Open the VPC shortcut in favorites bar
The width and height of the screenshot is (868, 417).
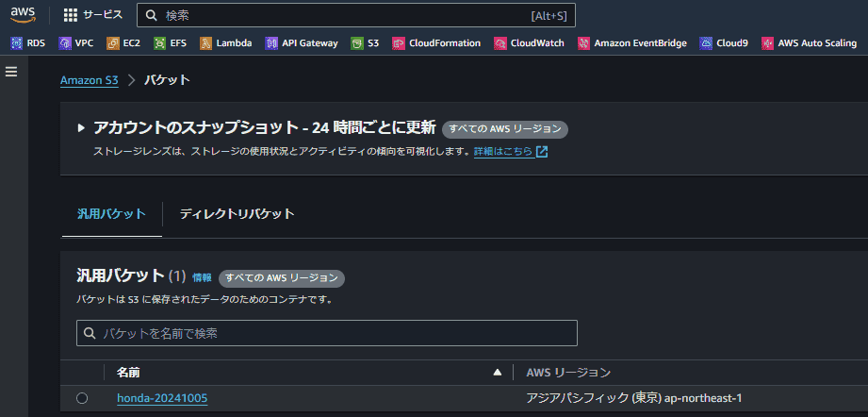[76, 42]
